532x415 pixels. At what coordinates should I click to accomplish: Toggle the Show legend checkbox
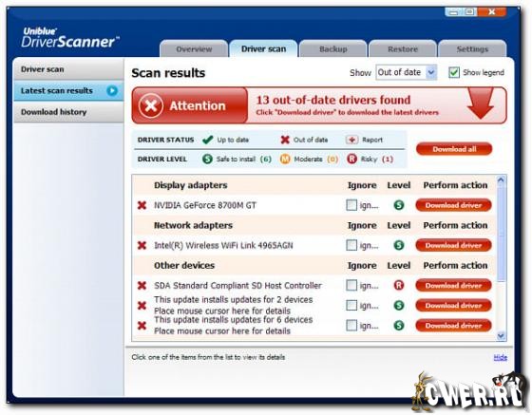pos(454,72)
